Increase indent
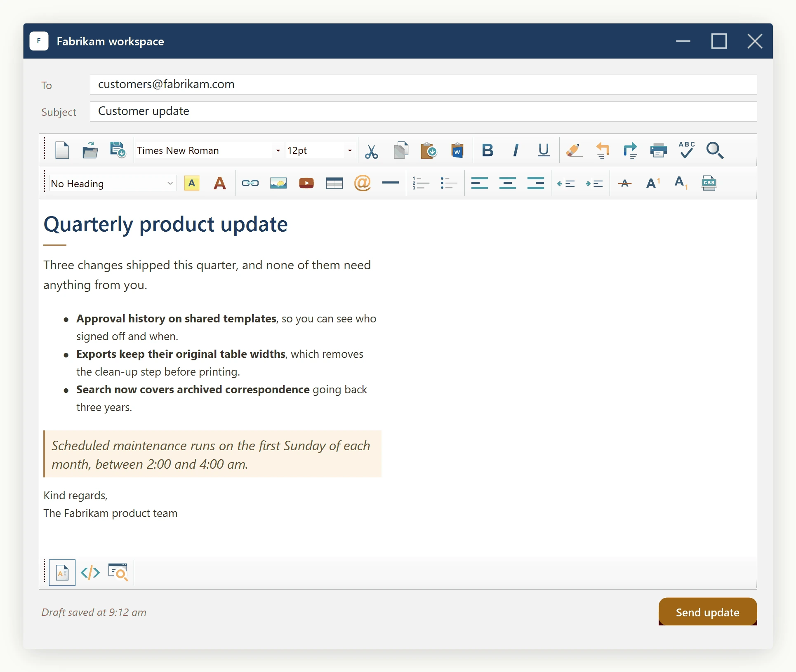 pos(594,183)
